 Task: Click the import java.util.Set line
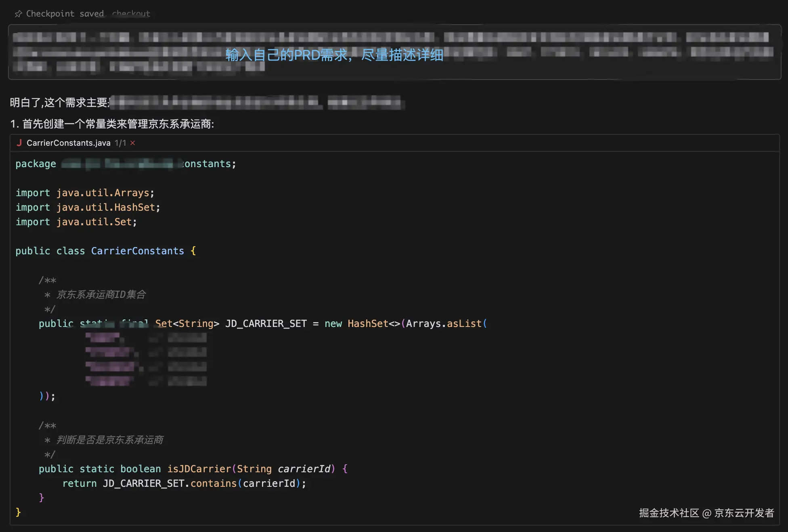[x=76, y=222]
